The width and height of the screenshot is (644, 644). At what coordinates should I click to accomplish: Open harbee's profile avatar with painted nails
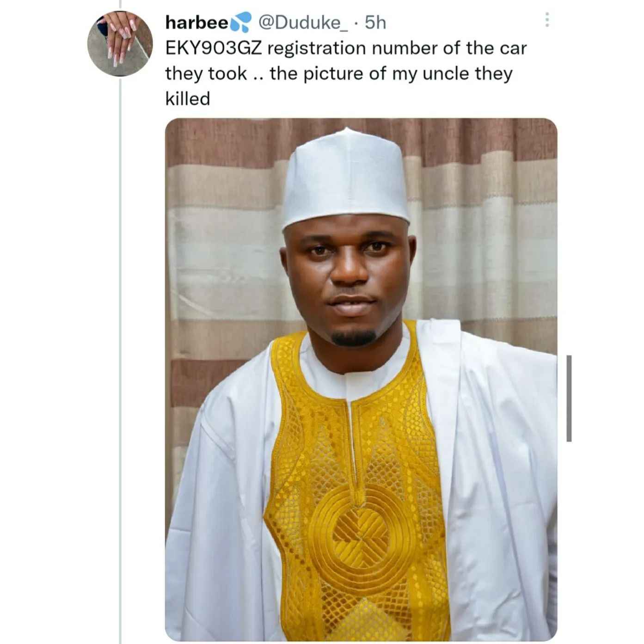point(120,43)
